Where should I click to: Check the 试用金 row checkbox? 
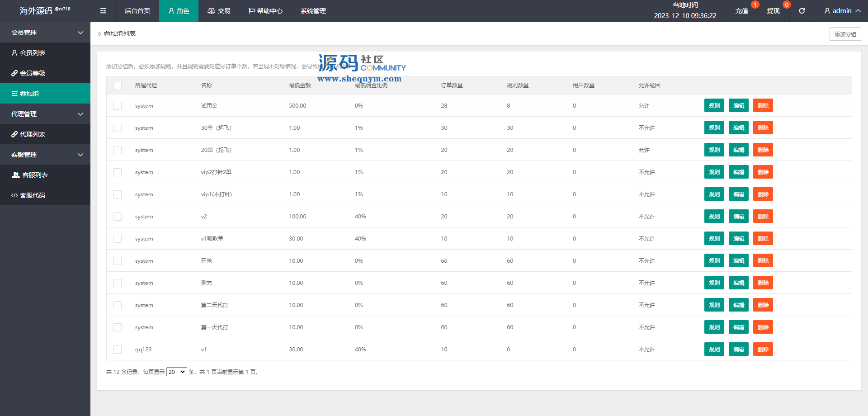tap(118, 106)
